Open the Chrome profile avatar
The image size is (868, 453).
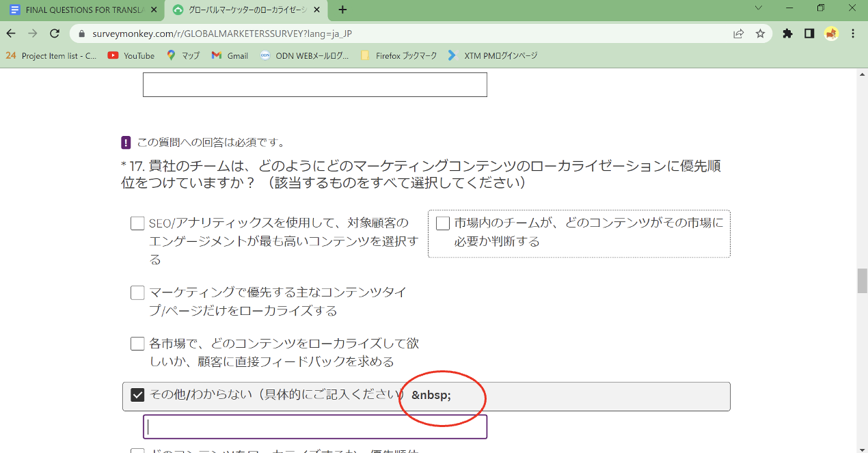(x=831, y=33)
